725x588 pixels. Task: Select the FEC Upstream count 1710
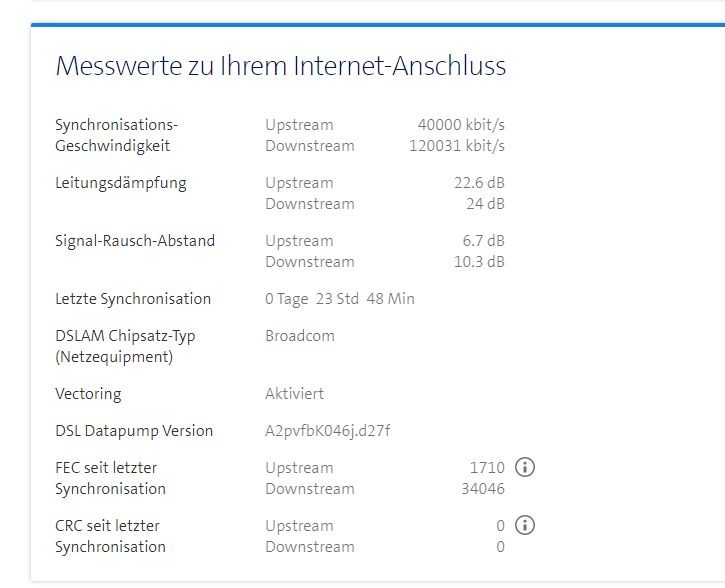click(x=487, y=468)
